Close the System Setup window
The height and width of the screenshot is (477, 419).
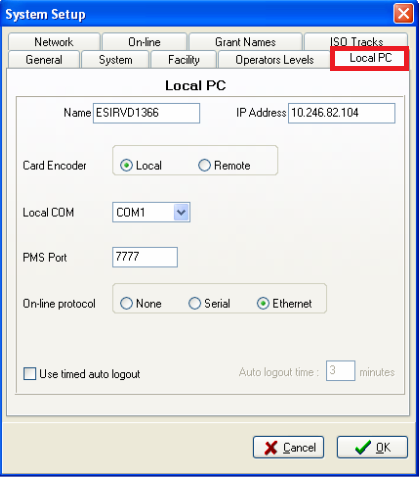[403, 14]
